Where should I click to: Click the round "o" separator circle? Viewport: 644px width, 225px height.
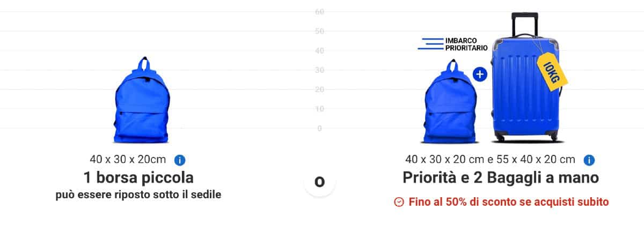pyautogui.click(x=319, y=182)
